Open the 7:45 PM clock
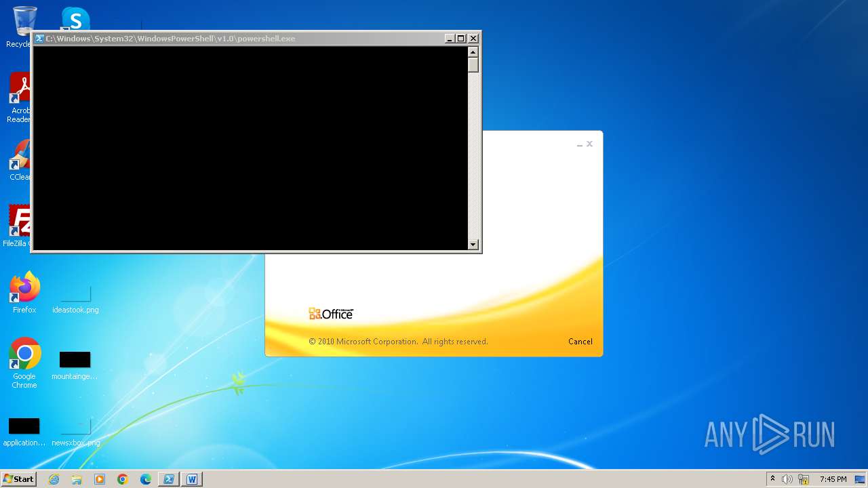This screenshot has width=868, height=488. (x=833, y=479)
